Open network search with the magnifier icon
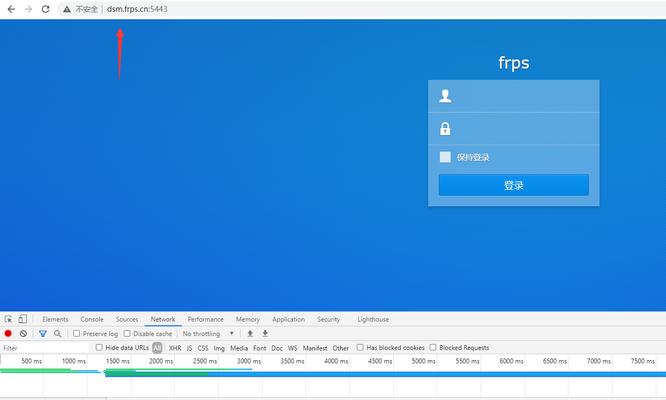The image size is (666, 400). (x=58, y=334)
